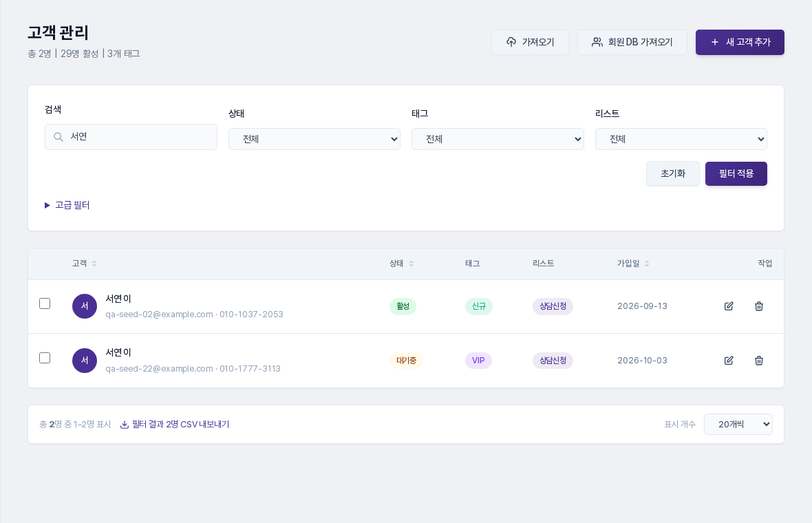Screen dimensions: 812x523
Task: Open the 상태 filter dropdown
Action: [x=314, y=139]
